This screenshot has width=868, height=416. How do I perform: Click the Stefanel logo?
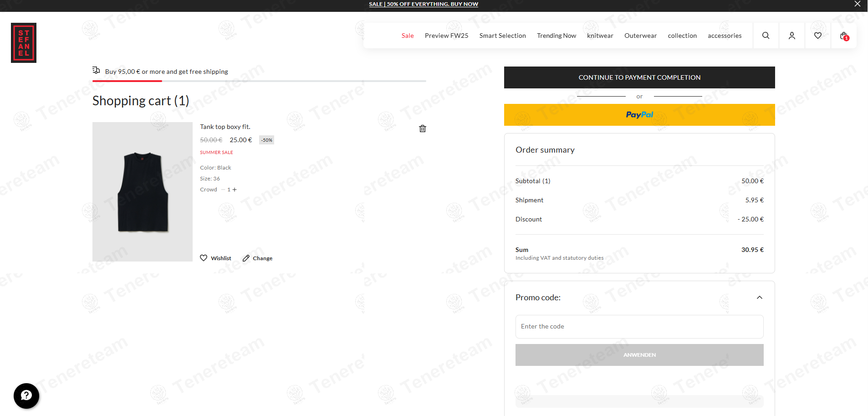coord(24,43)
